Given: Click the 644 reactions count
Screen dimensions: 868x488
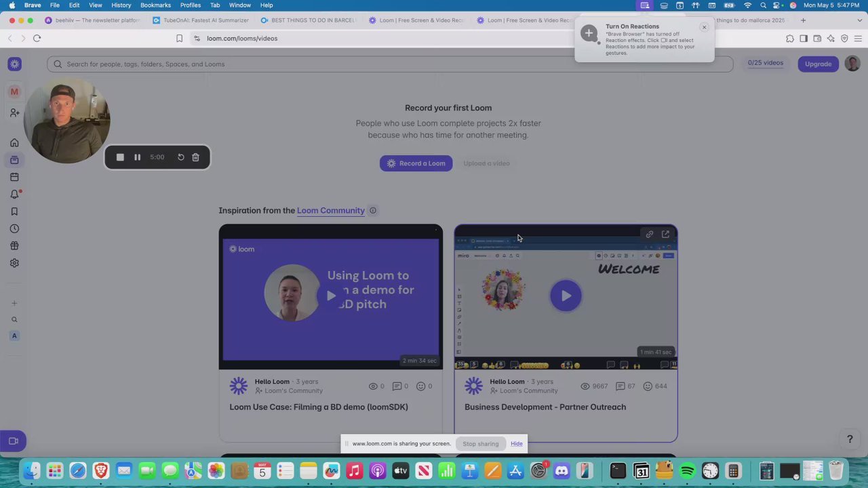Looking at the screenshot, I should click(x=655, y=386).
